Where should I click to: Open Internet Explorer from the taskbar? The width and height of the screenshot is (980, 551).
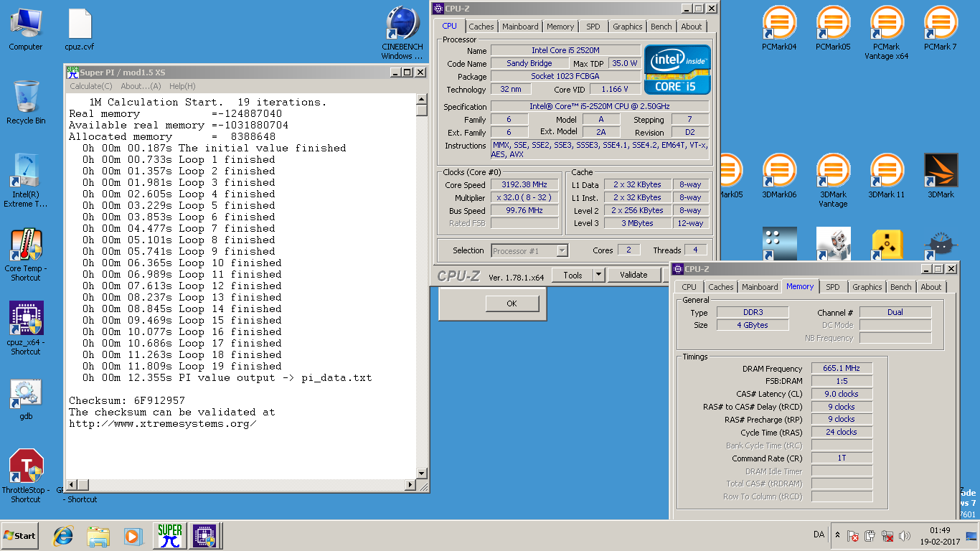click(64, 536)
